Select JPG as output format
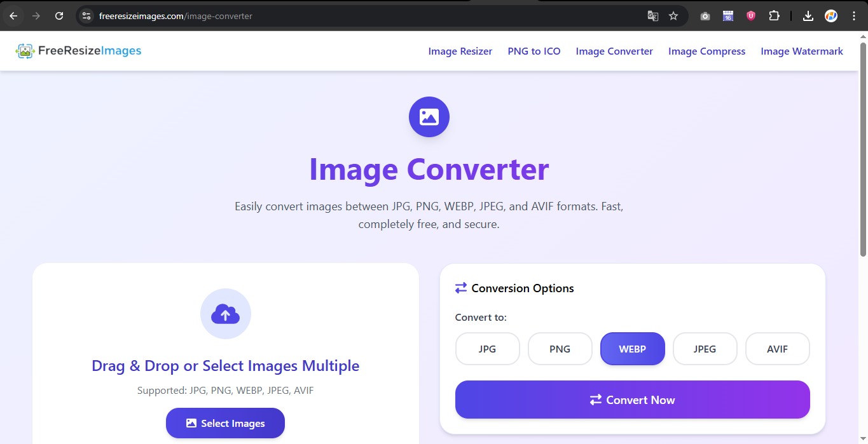The image size is (868, 444). tap(488, 349)
